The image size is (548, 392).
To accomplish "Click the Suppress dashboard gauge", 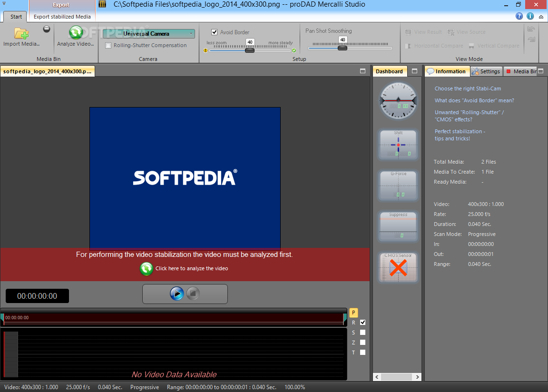I will click(x=399, y=226).
